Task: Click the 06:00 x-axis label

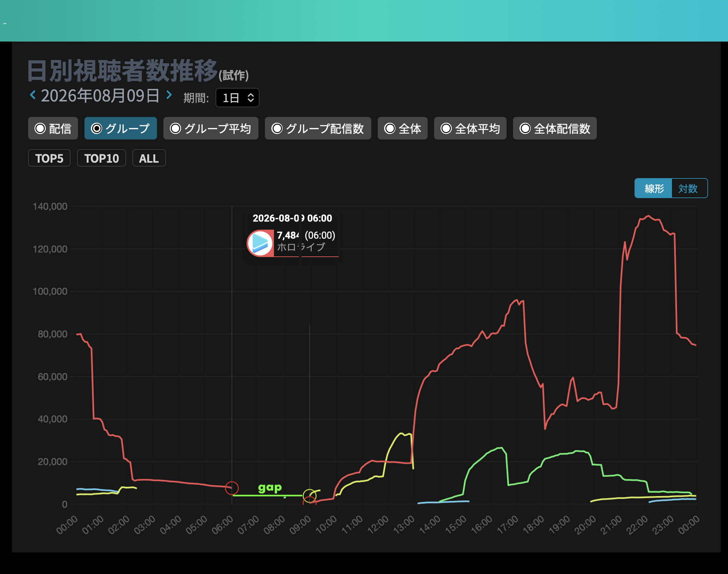Action: [x=222, y=525]
